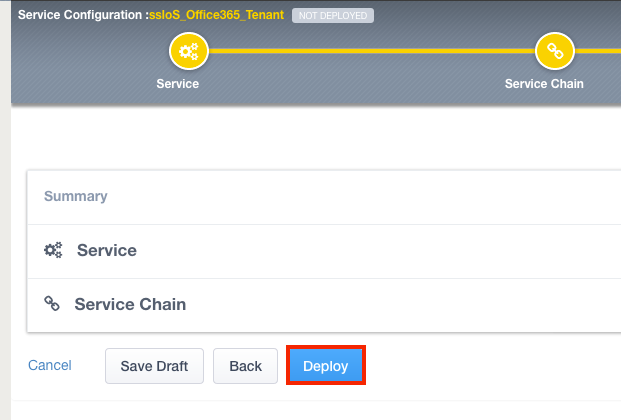Image resolution: width=621 pixels, height=420 pixels.
Task: Expand the Service summary row
Action: tap(107, 251)
